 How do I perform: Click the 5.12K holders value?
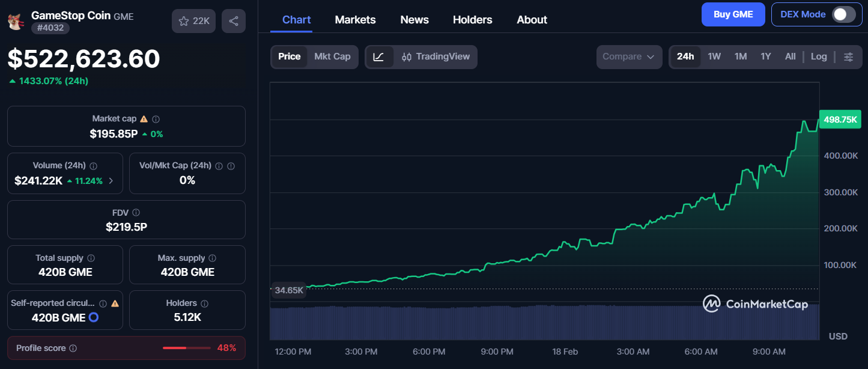pos(187,317)
